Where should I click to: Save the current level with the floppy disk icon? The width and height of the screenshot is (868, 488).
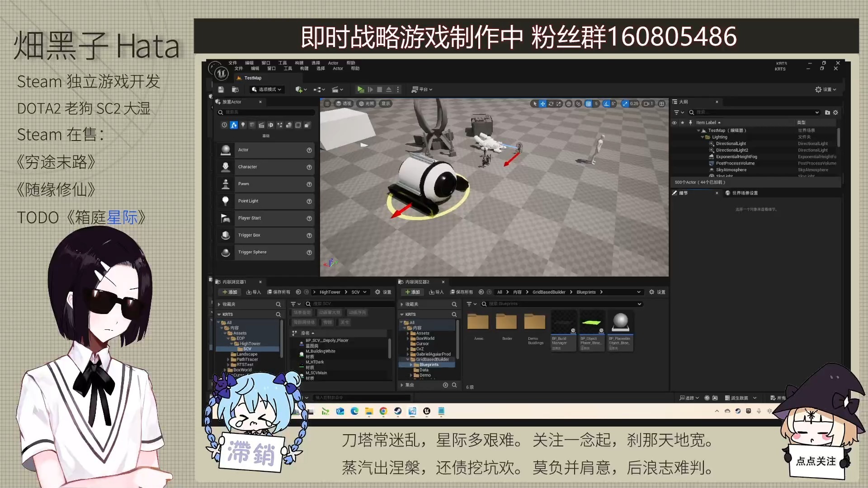[221, 89]
